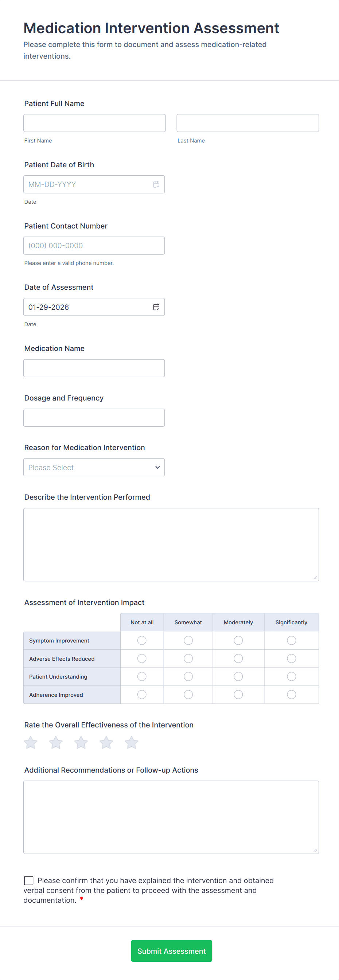Open calendar picker for Date of Assessment
Viewport: 339px width, 980px height.
point(156,307)
